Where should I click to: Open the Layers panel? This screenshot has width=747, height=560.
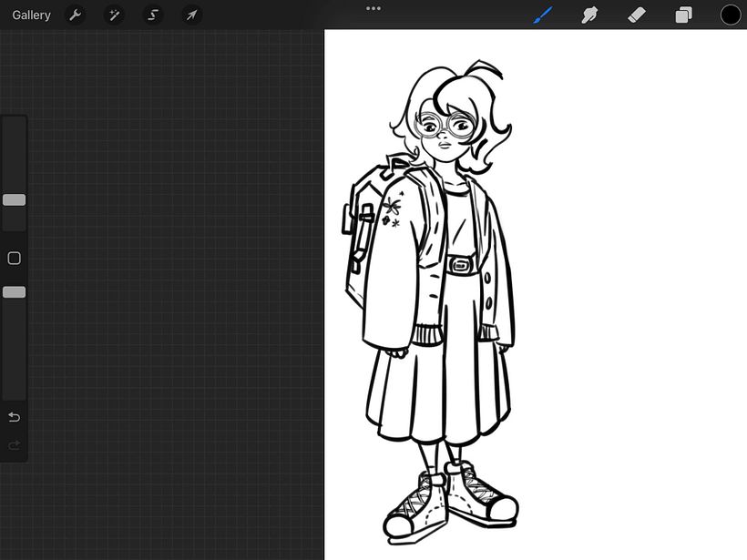683,15
